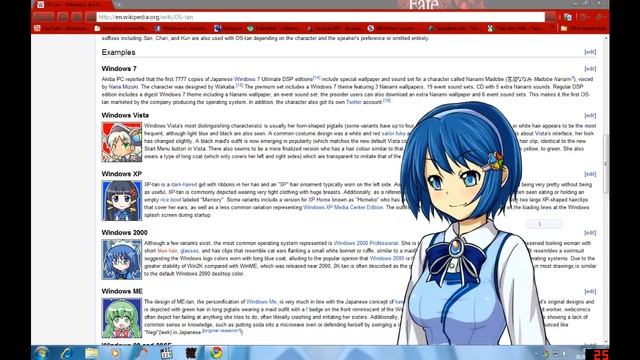Follow the Nana Mizuki link
The width and height of the screenshot is (640, 360).
click(x=123, y=87)
